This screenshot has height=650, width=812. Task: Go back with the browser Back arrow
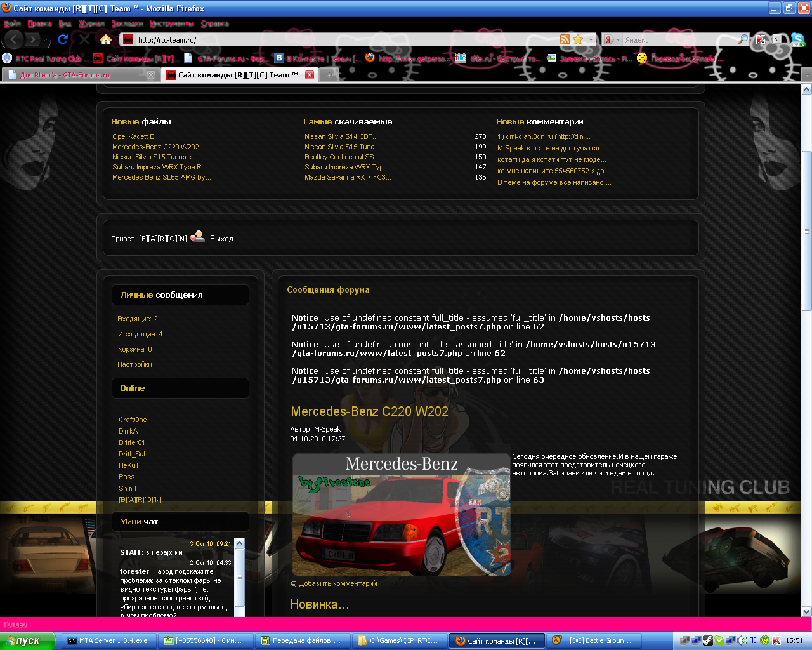click(14, 40)
